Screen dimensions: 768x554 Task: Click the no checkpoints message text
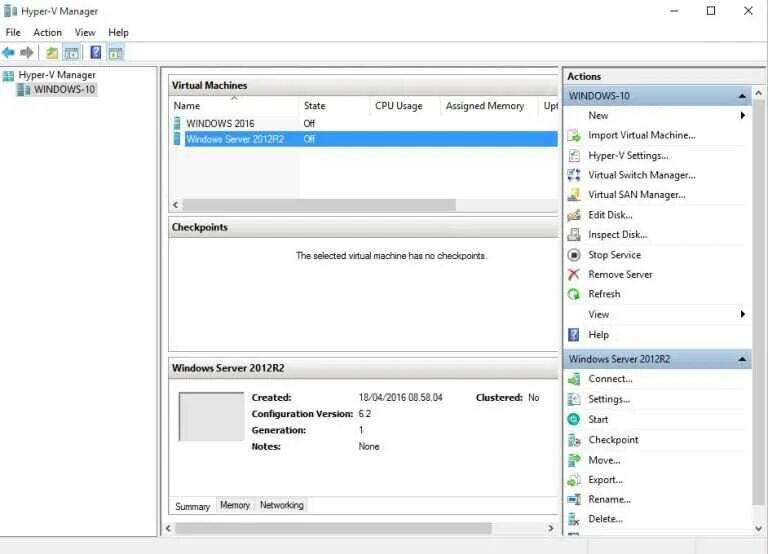[391, 256]
